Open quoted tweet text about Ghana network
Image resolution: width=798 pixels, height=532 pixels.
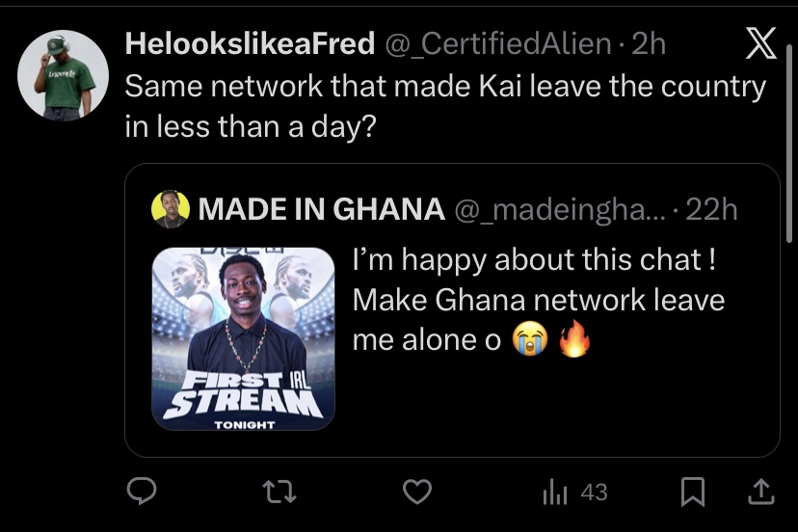(538, 300)
